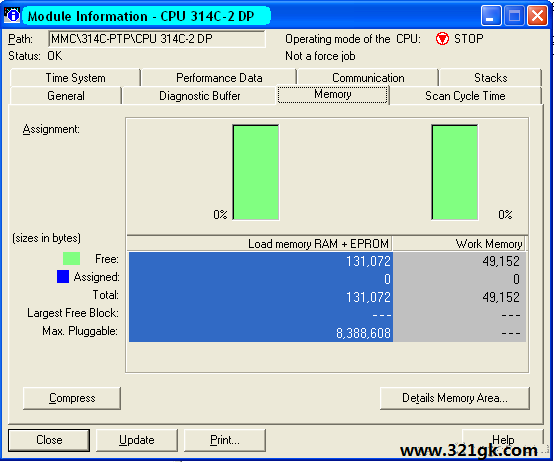Open Details Memory Area dialog
This screenshot has height=463, width=555.
click(x=455, y=398)
